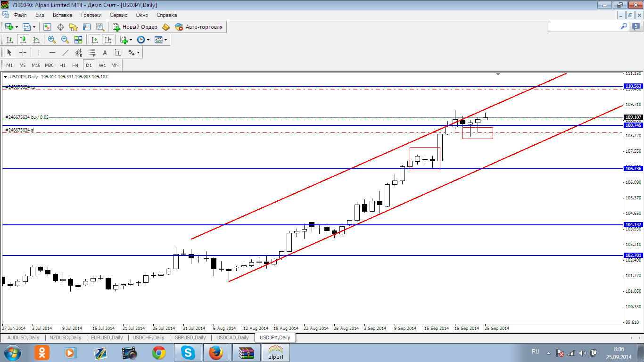This screenshot has width=644, height=362.
Task: Select the Text Label tool
Action: click(x=118, y=52)
